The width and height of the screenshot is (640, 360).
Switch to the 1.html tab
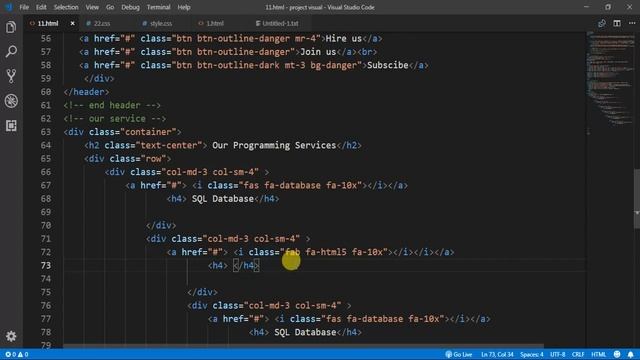click(215, 23)
